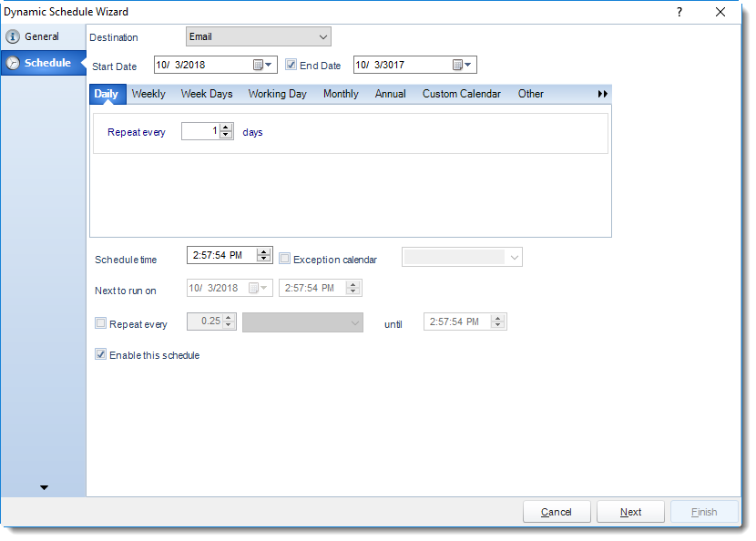
Task: Switch to the Other tab
Action: tap(531, 94)
